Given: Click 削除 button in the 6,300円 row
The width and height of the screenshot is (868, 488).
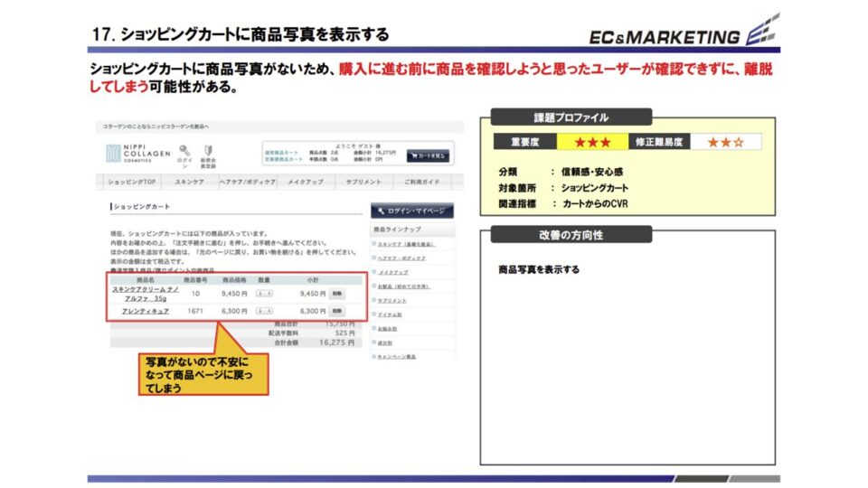Looking at the screenshot, I should point(336,311).
